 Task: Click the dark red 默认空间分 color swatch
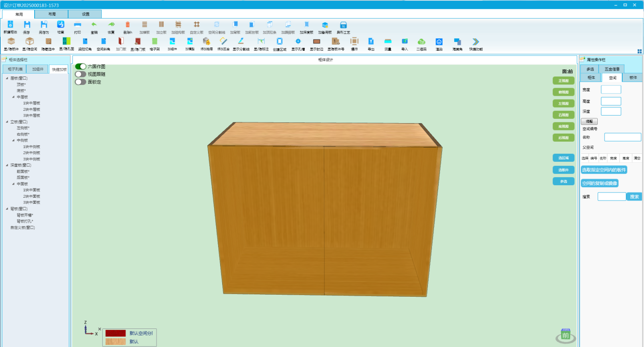click(116, 333)
